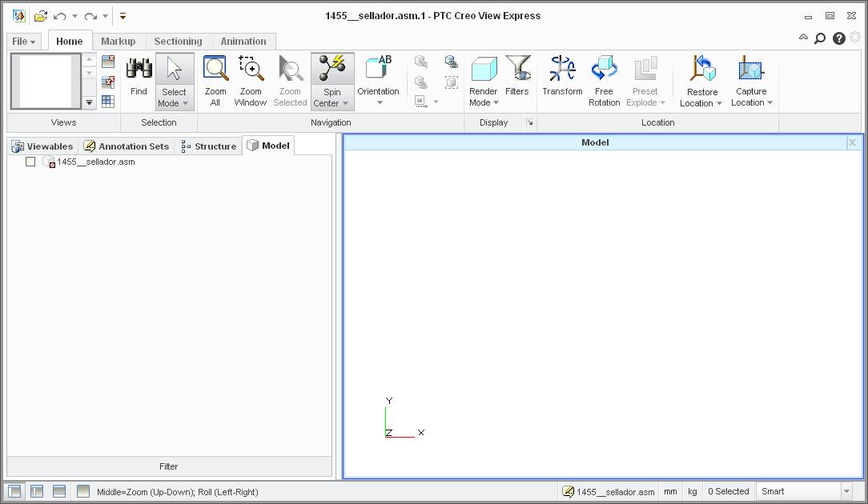Image resolution: width=868 pixels, height=504 pixels.
Task: Click the Help question mark button
Action: (x=838, y=38)
